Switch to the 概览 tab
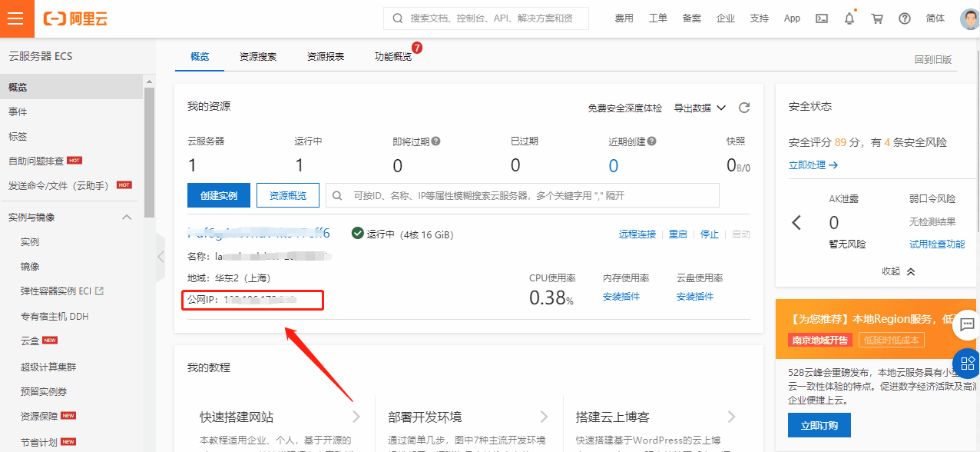This screenshot has width=980, height=452. point(200,57)
